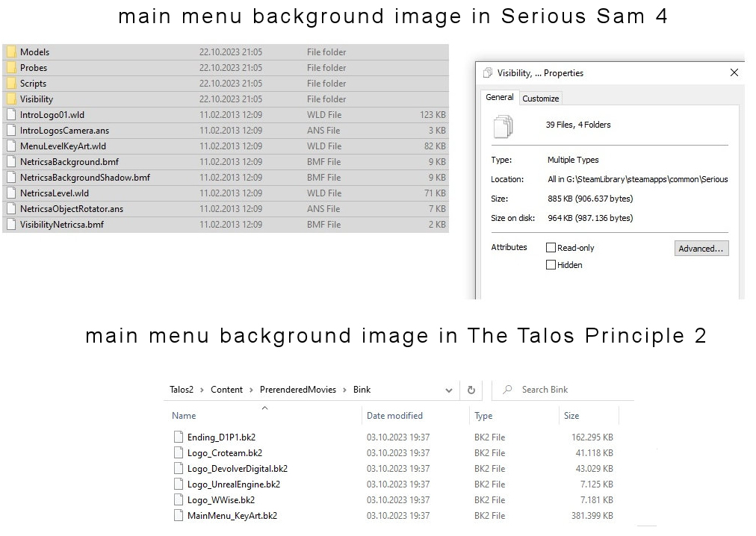The width and height of the screenshot is (756, 536).
Task: Click the 964 KB size on disk value
Action: coord(590,218)
